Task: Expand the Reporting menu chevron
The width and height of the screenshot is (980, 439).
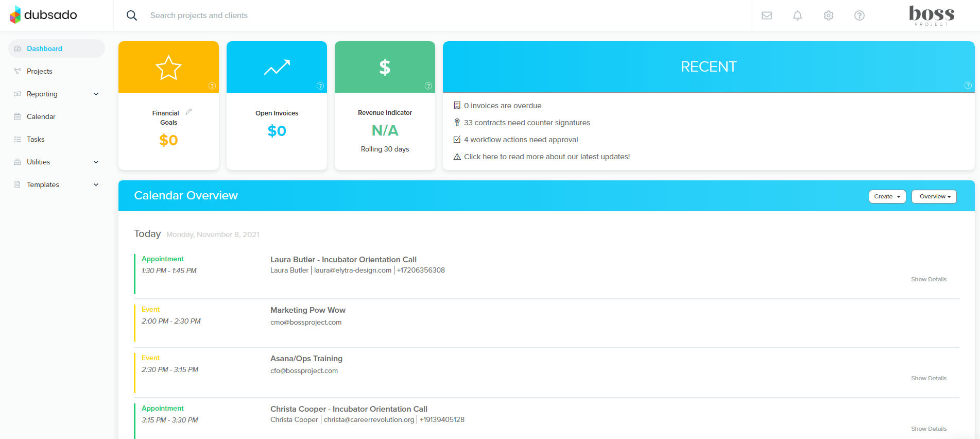Action: 96,94
